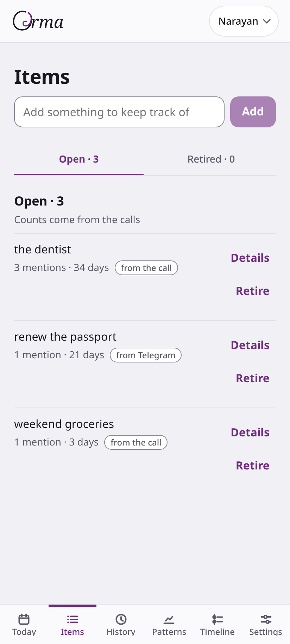Click the chevron next to Narayan
This screenshot has width=290, height=644.
pos(267,21)
